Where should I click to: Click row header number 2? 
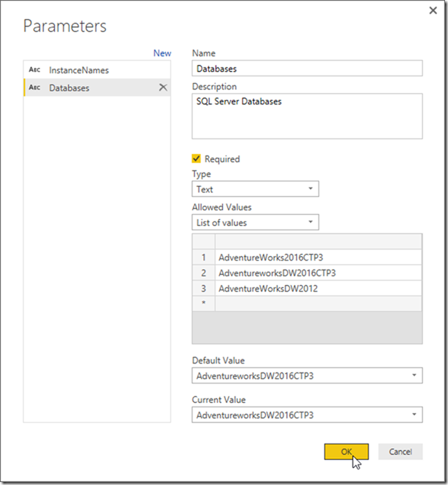[204, 272]
